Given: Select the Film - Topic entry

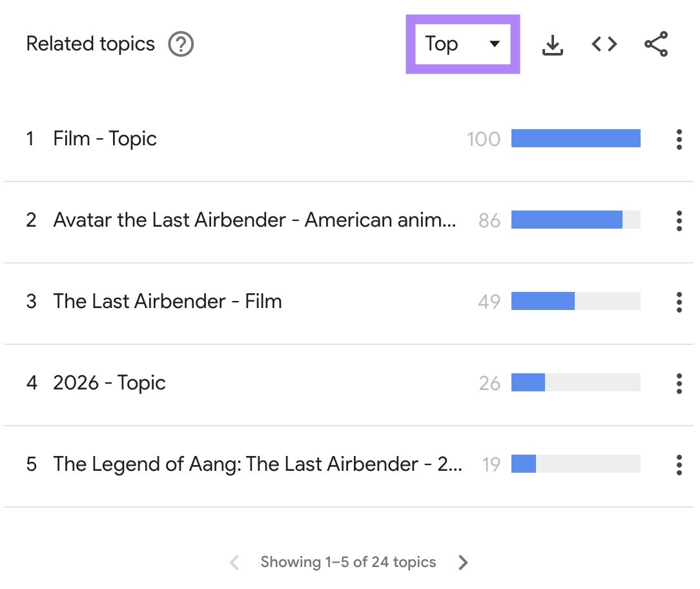Looking at the screenshot, I should coord(103,139).
